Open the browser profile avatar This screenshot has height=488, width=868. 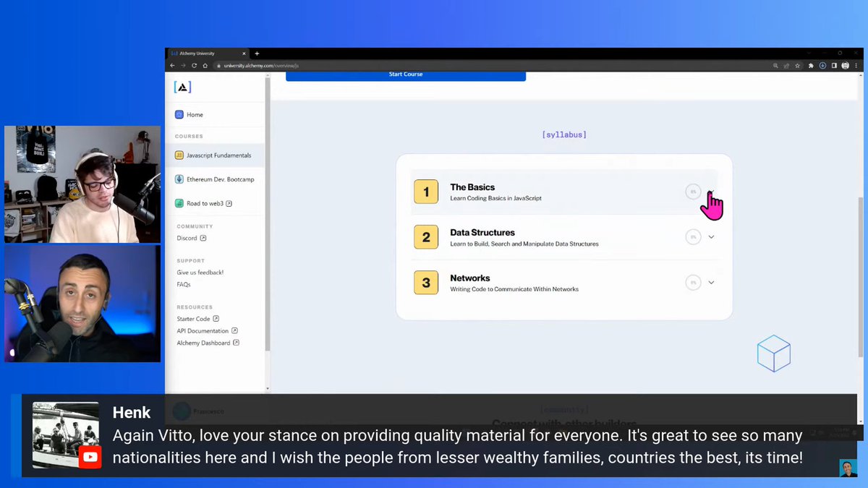[x=845, y=66]
